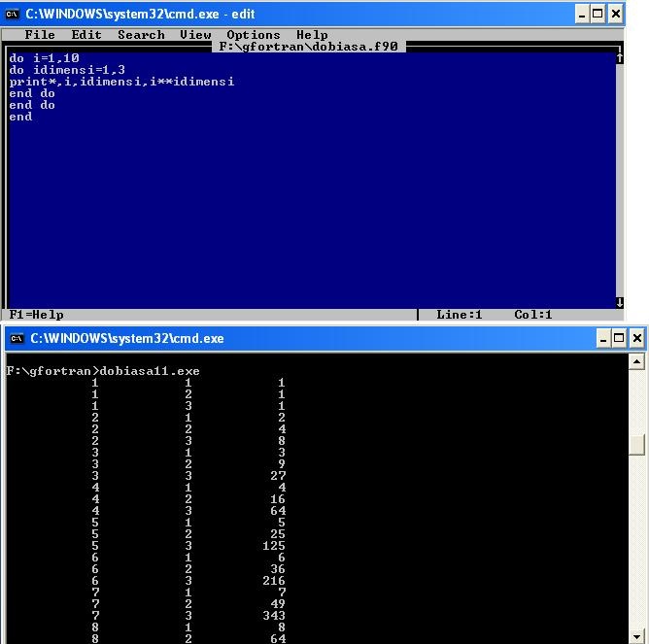Click the output value 49

[278, 604]
